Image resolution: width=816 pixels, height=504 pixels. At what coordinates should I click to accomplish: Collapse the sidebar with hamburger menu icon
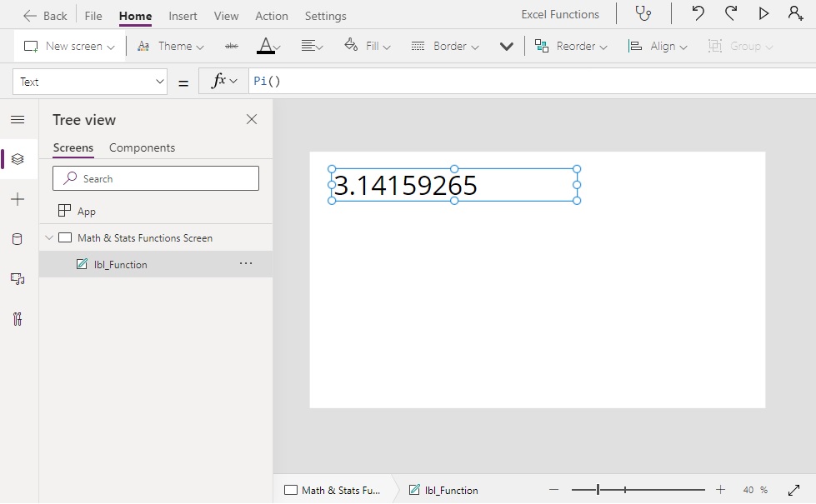pyautogui.click(x=18, y=120)
